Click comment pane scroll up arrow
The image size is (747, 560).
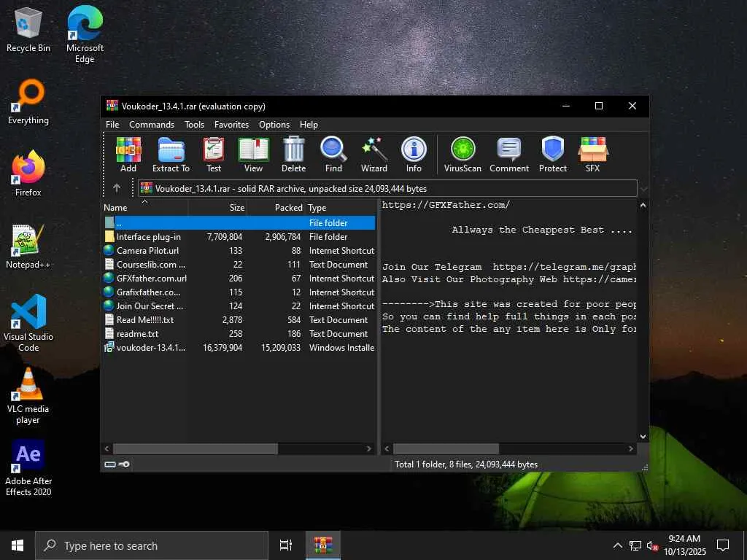[643, 206]
